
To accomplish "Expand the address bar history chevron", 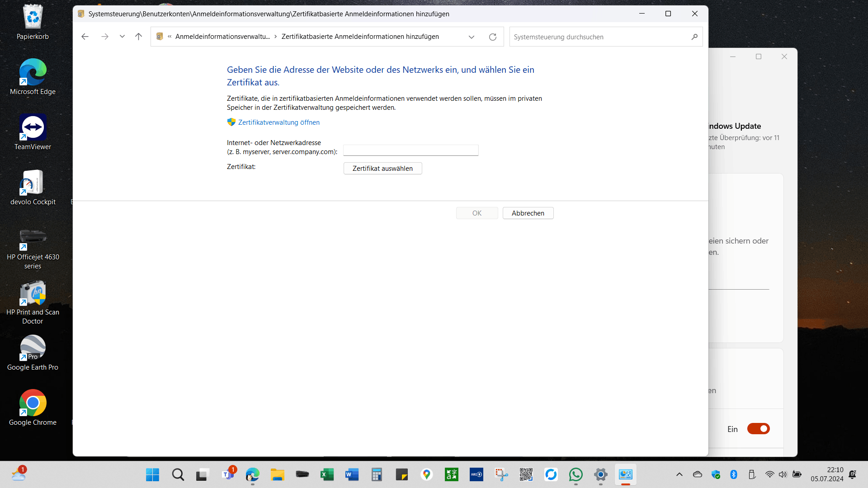I will click(472, 37).
